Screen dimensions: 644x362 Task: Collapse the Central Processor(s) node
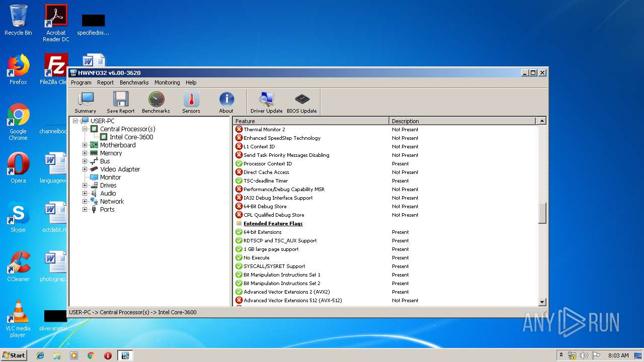click(x=85, y=129)
